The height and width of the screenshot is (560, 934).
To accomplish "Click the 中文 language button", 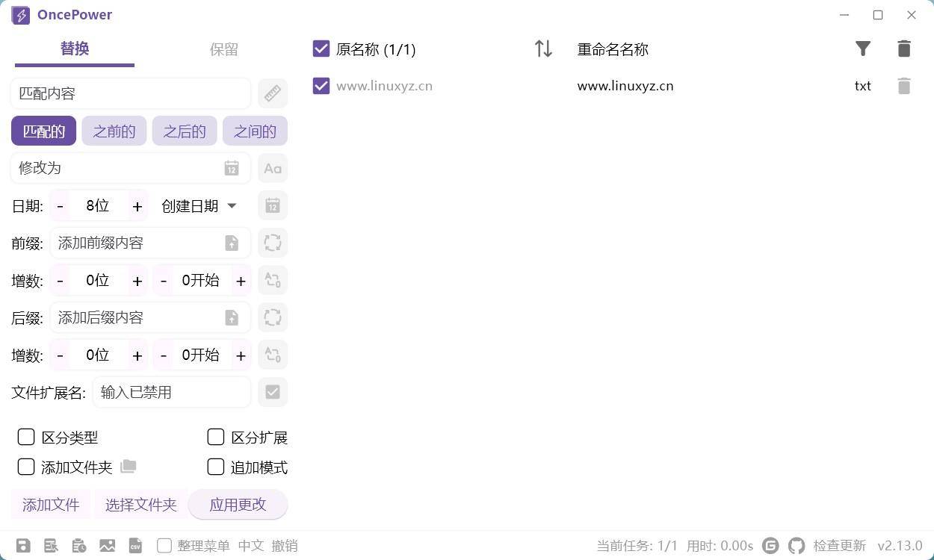I will click(x=251, y=546).
